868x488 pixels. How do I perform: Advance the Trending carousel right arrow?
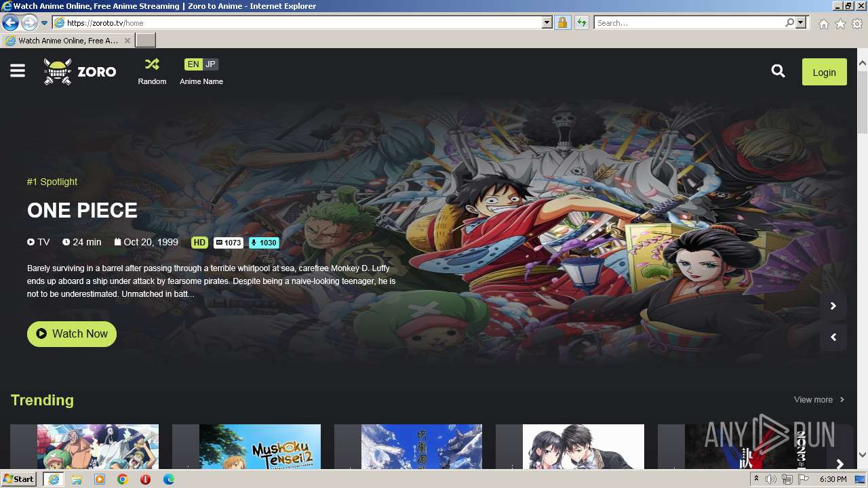pos(840,464)
